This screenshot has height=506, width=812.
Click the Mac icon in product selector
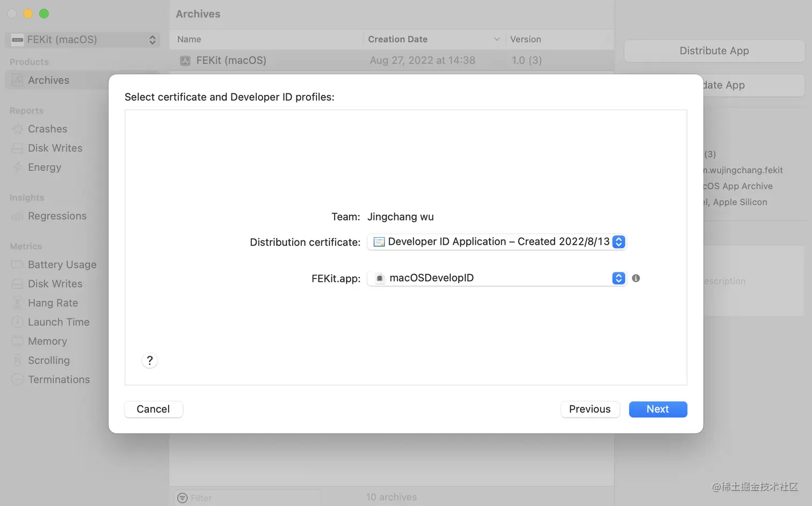tap(17, 40)
